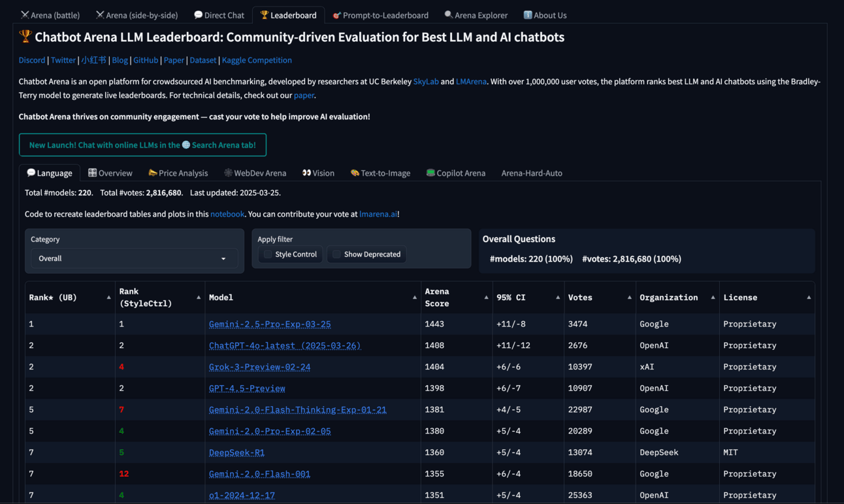Image resolution: width=844 pixels, height=504 pixels.
Task: Open the DeepSeek-R1 model link
Action: [x=236, y=452]
